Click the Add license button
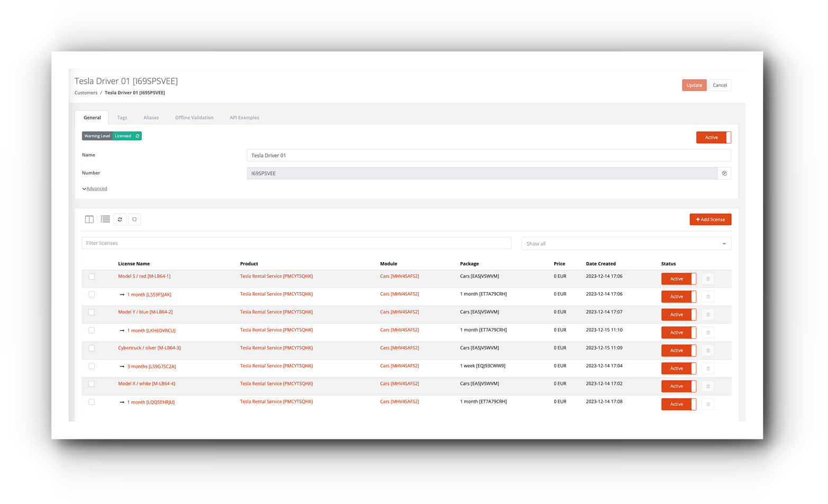The image size is (828, 504). (710, 219)
